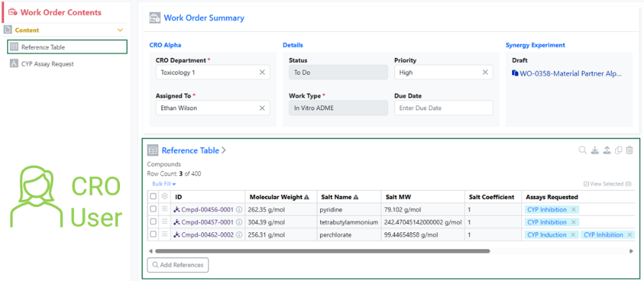Viewport: 644px width, 281px height.
Task: Click the Salt Coefficient column header
Action: click(493, 197)
